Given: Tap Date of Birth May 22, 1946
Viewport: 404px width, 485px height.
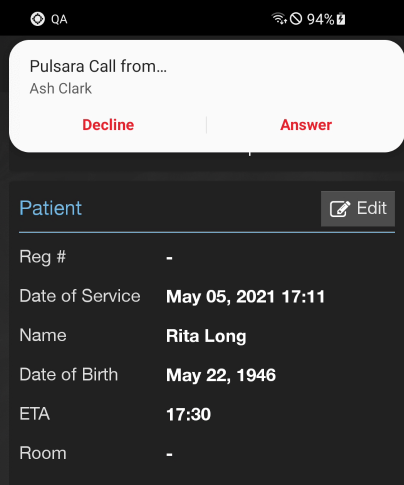Looking at the screenshot, I should (221, 375).
